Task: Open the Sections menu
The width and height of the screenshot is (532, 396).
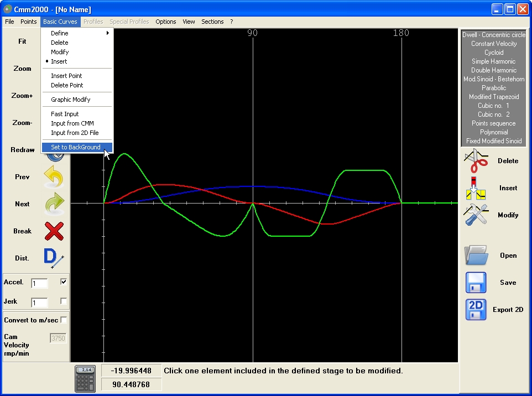Action: [212, 22]
